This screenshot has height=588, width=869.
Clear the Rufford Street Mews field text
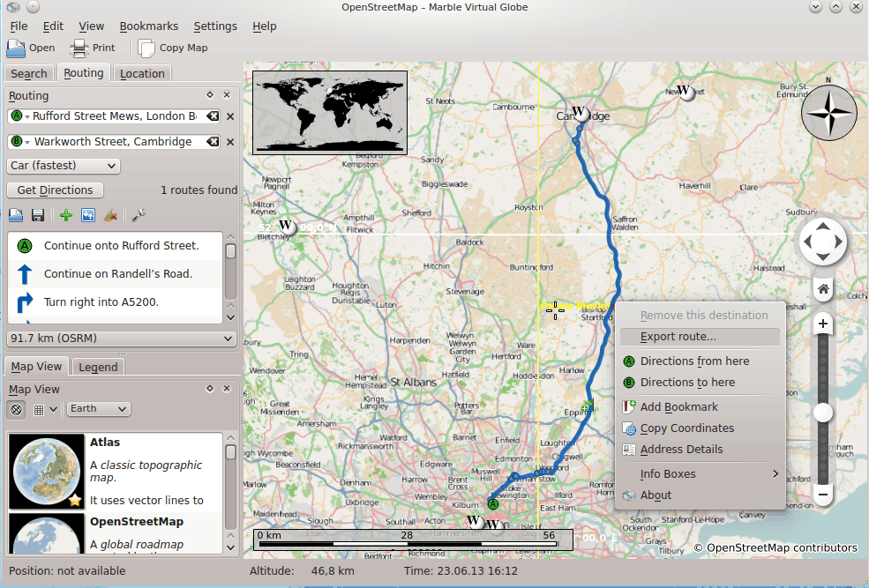213,116
